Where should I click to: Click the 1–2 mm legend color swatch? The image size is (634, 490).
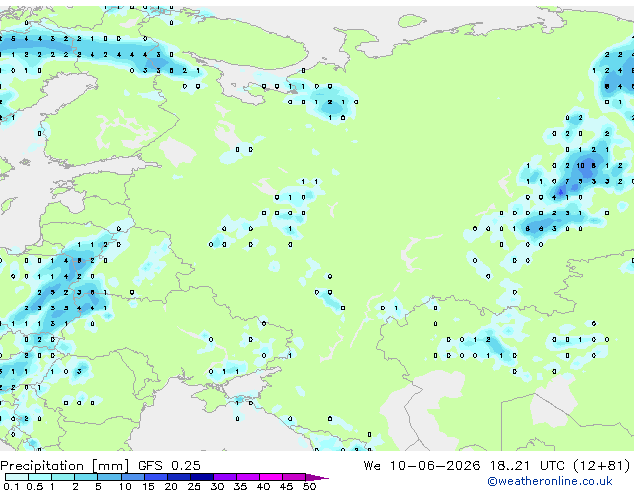point(63,477)
